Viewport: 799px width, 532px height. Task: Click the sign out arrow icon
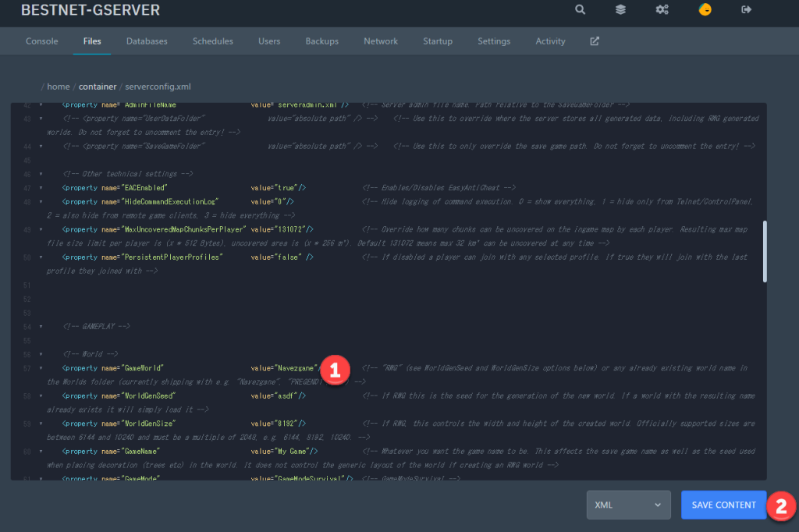746,10
